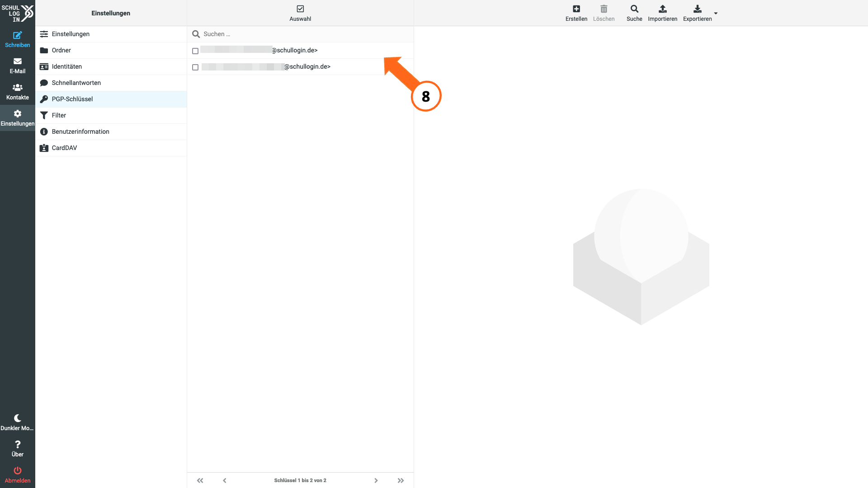Check the second schullogin.de key checkbox
This screenshot has width=868, height=488.
click(x=195, y=67)
